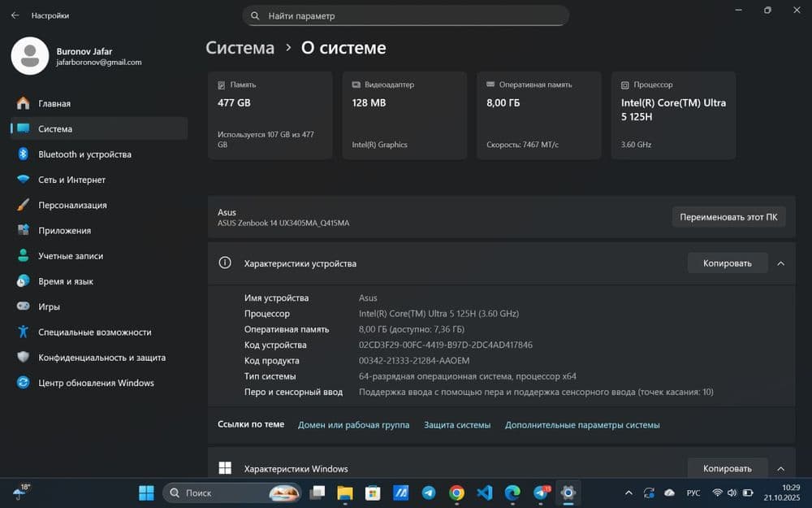Click the Конфиденциальность и защита shield icon
This screenshot has width=812, height=508.
[23, 357]
